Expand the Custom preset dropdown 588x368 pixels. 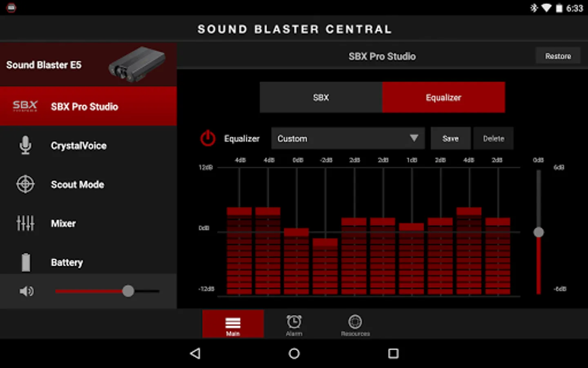click(x=348, y=138)
